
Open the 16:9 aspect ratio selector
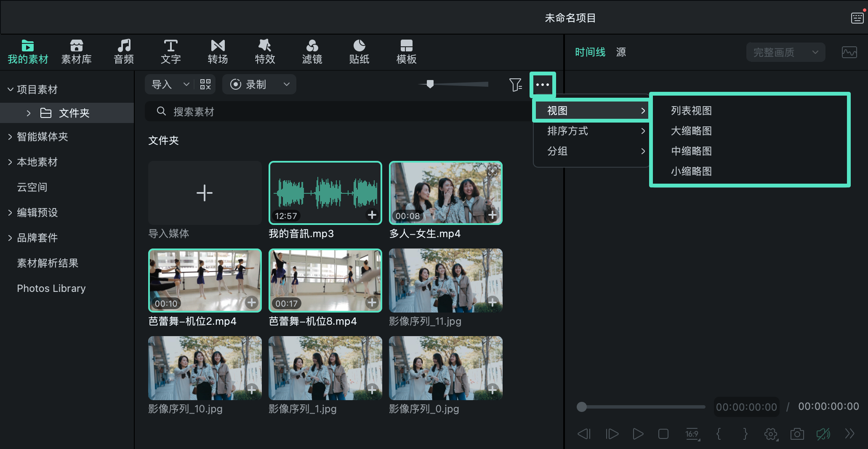692,434
